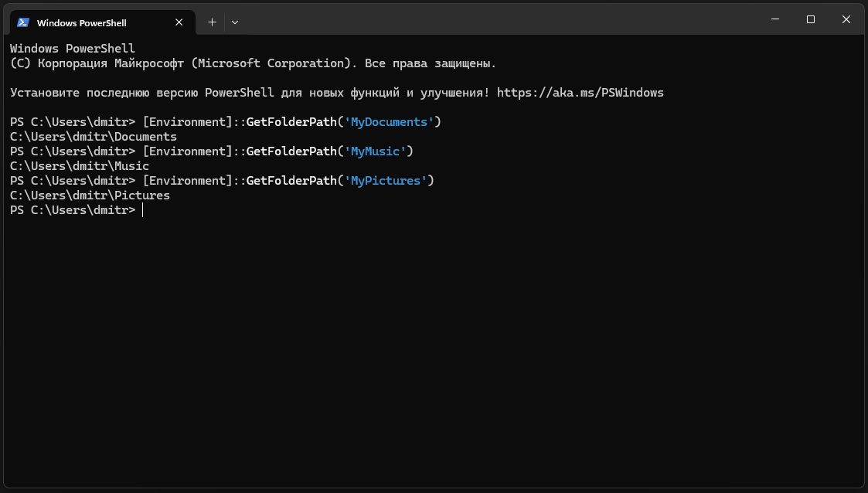The width and height of the screenshot is (868, 493).
Task: Click the "Windows PowerShell" banner text line
Action: pos(73,49)
